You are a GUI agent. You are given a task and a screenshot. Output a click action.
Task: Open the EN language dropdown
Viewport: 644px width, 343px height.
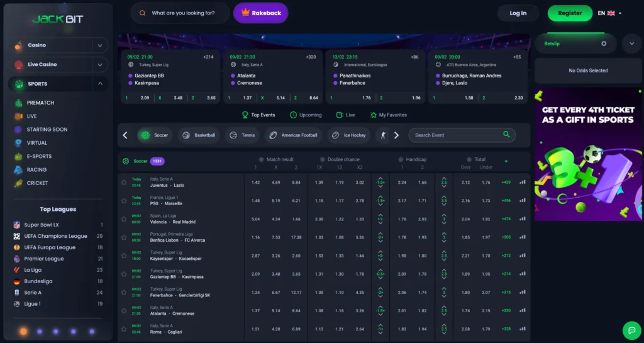(609, 13)
